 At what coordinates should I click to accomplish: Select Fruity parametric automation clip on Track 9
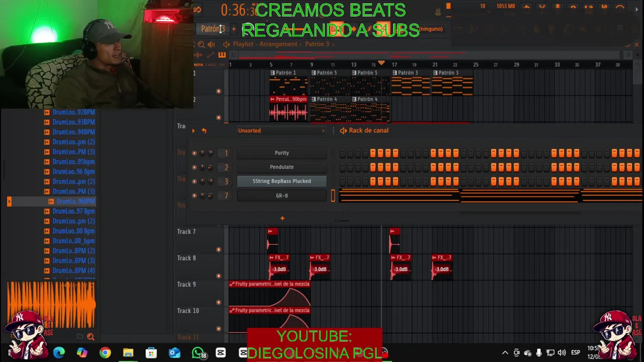coord(269,293)
